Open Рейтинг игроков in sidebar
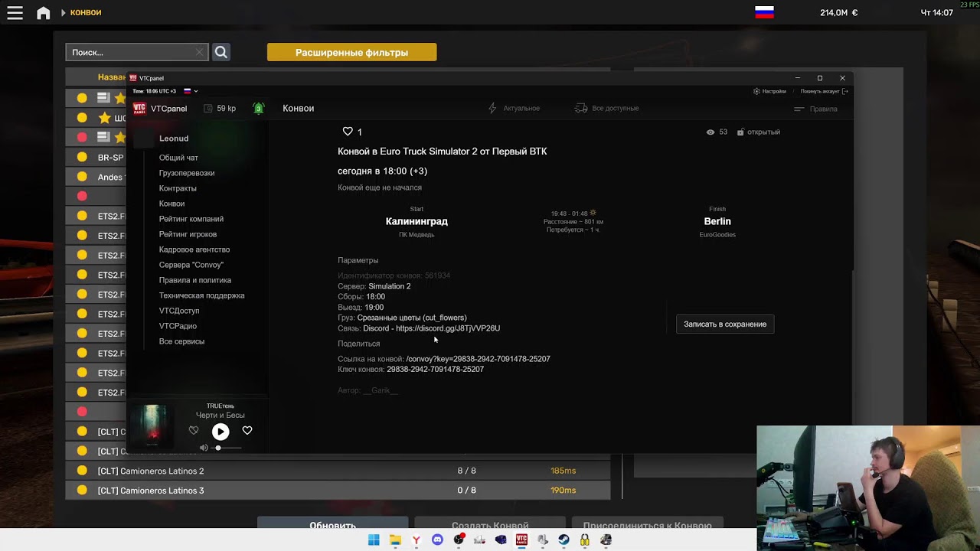980x551 pixels. [188, 234]
